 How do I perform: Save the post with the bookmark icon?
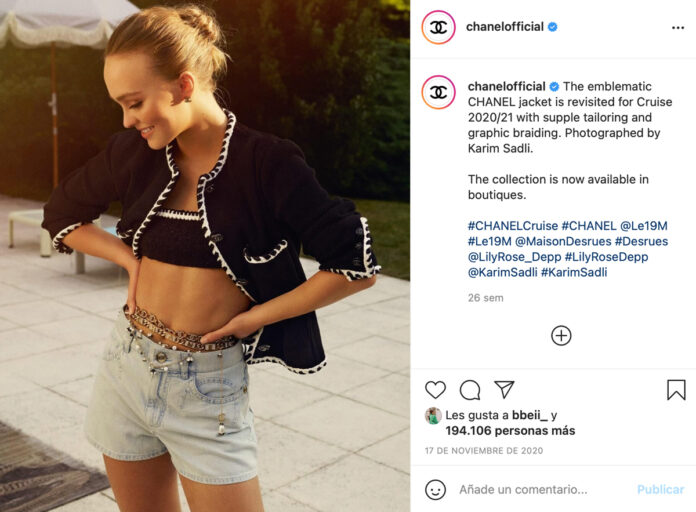pos(676,389)
